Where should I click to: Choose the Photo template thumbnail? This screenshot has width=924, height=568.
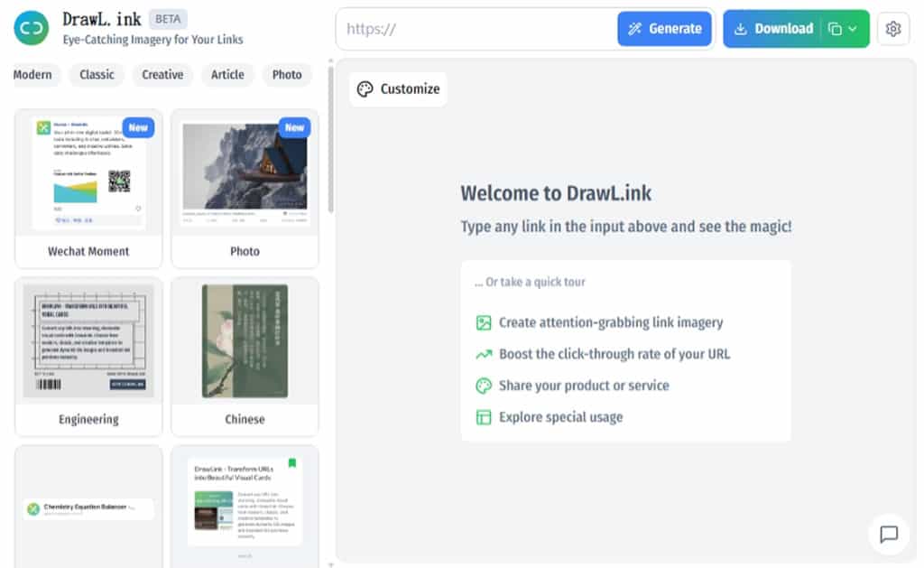[x=245, y=172]
